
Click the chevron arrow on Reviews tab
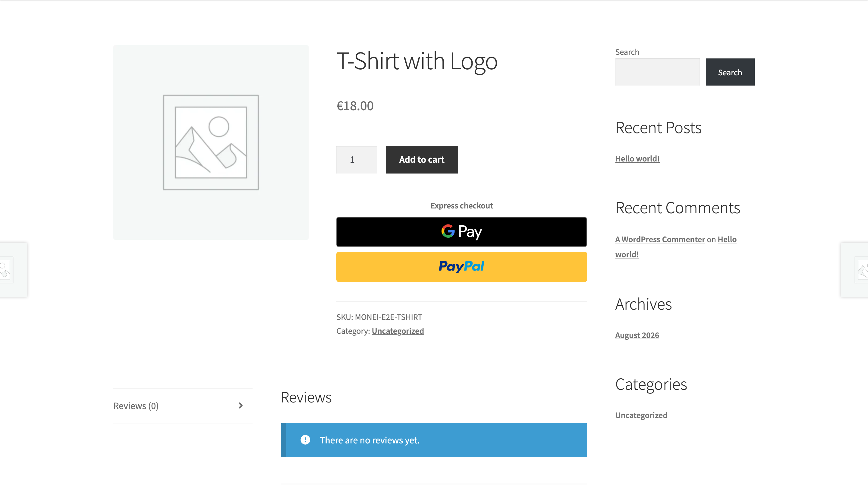coord(240,405)
